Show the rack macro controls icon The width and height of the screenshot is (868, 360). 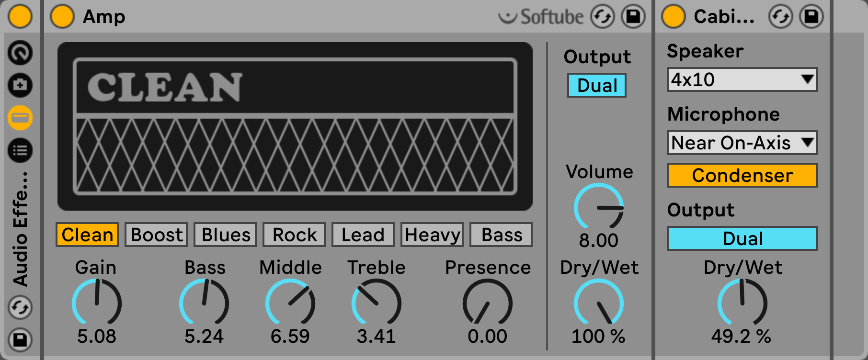20,53
